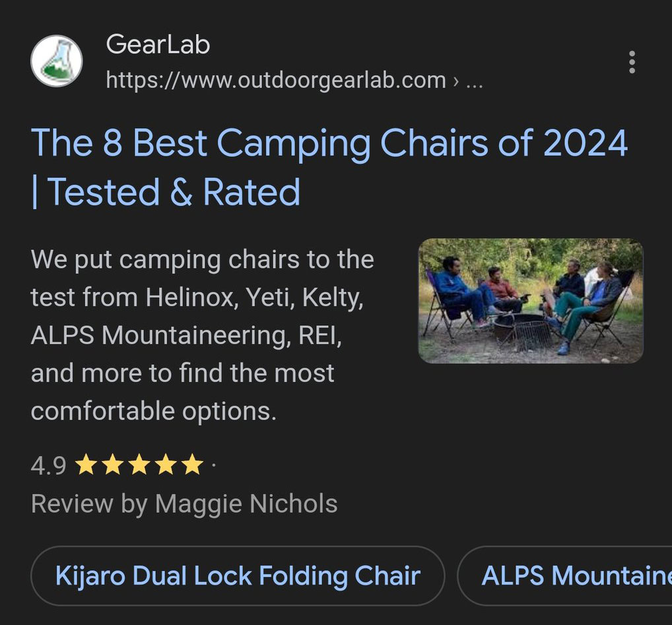This screenshot has height=625, width=672.
Task: Open the outdoorgearlab.com URL
Action: [x=275, y=81]
